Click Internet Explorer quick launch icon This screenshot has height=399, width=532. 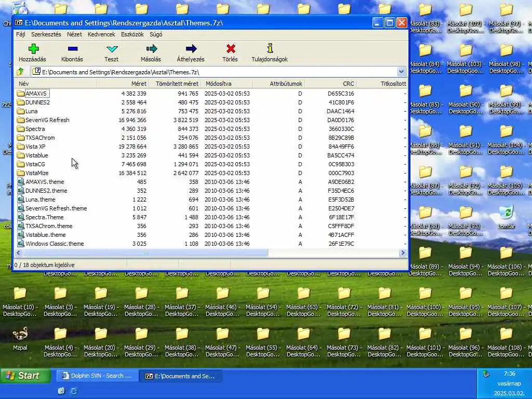click(74, 391)
